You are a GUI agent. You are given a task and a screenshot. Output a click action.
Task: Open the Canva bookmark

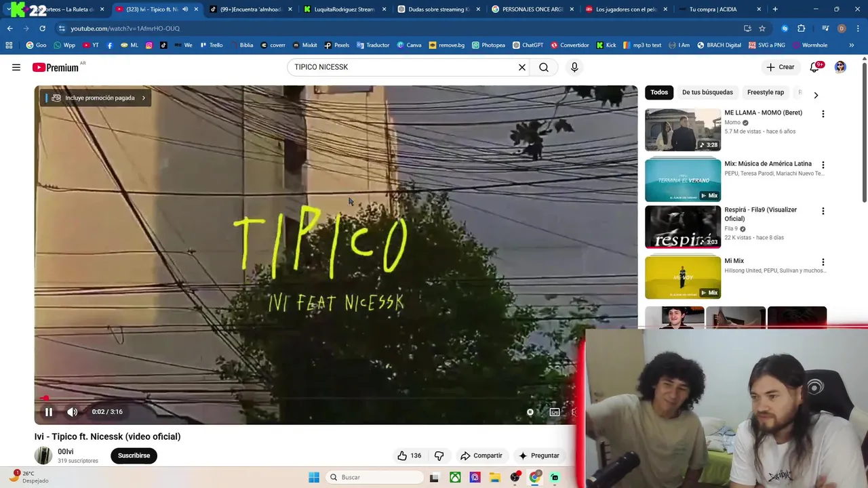pyautogui.click(x=409, y=45)
